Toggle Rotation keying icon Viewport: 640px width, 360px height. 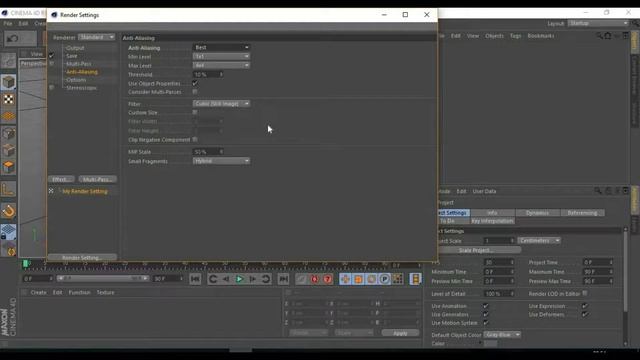pyautogui.click(x=371, y=279)
